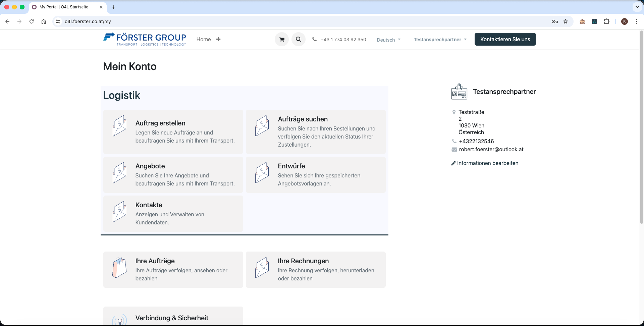This screenshot has width=644, height=326.
Task: Click the robert.foerster@outlook.at email address
Action: (491, 149)
